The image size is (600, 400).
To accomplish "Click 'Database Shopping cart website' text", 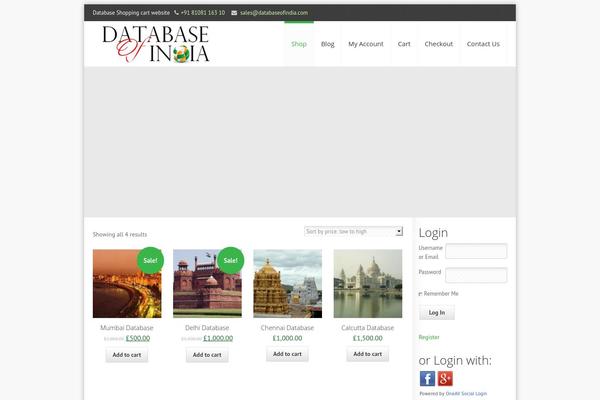I will [x=131, y=13].
